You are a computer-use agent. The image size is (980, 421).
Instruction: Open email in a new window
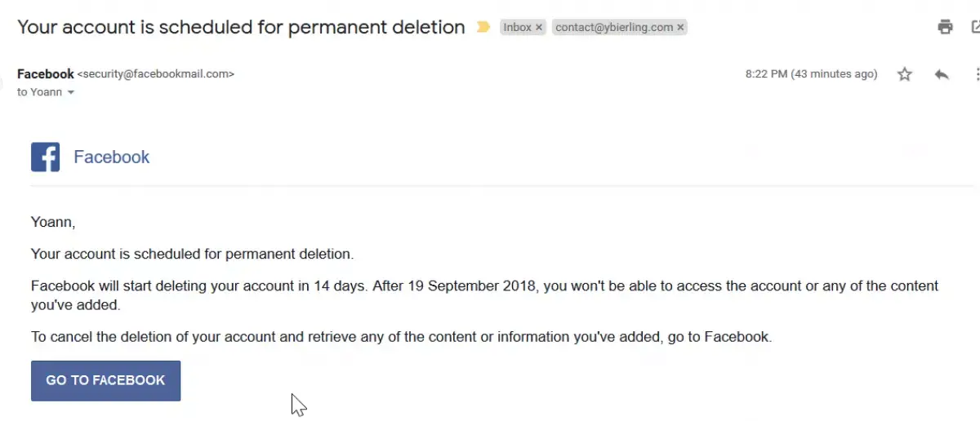[974, 27]
